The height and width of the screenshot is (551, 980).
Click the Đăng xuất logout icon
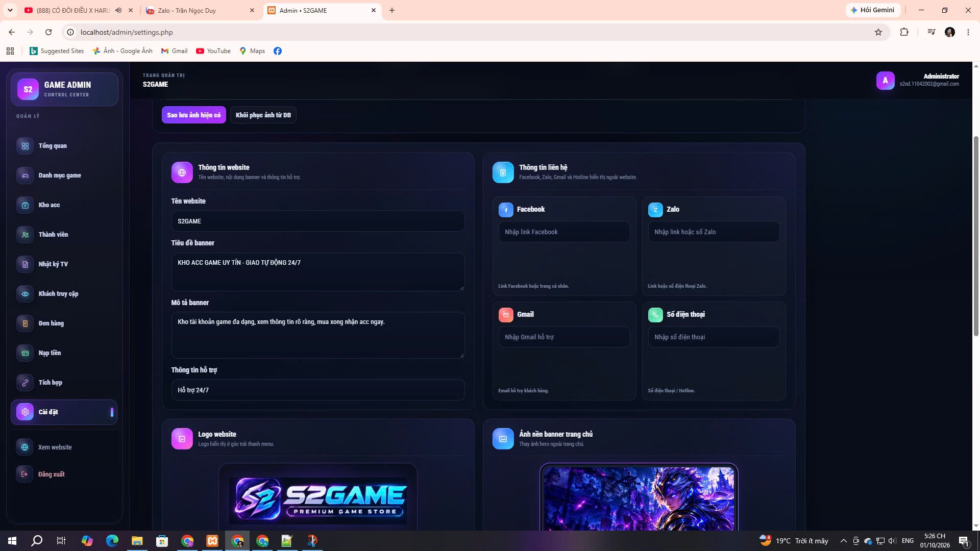24,474
